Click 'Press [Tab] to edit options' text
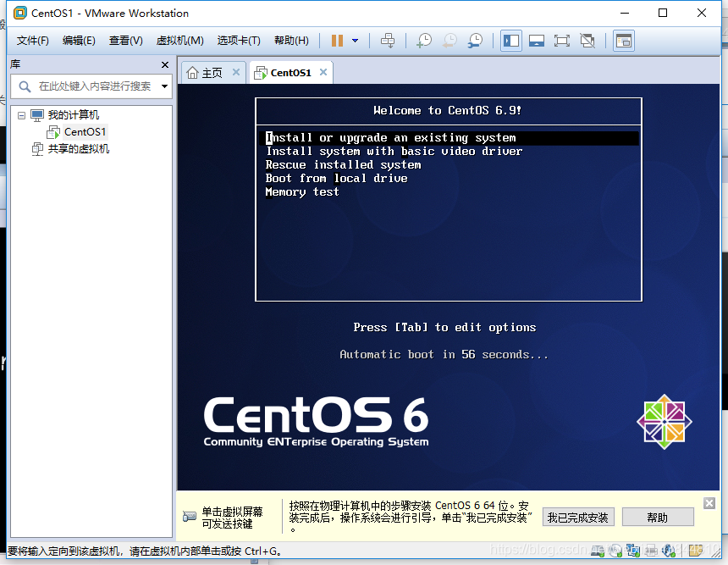The image size is (728, 565). 444,328
